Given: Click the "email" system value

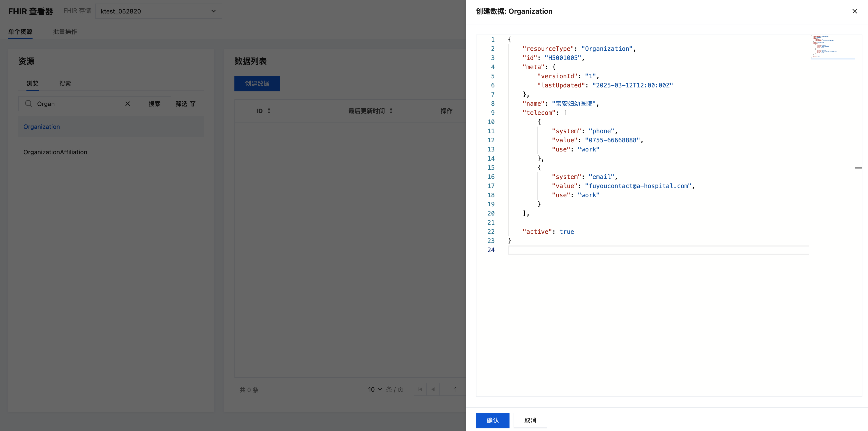Looking at the screenshot, I should (602, 177).
